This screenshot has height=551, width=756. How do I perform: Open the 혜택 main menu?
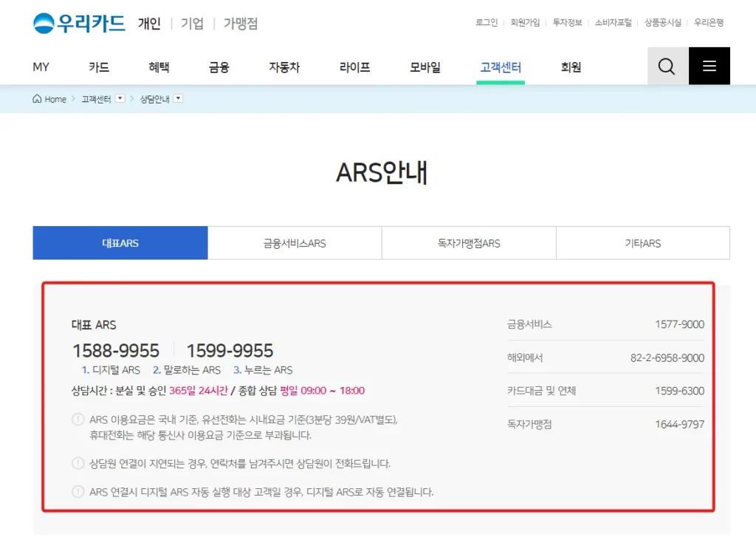pyautogui.click(x=159, y=67)
